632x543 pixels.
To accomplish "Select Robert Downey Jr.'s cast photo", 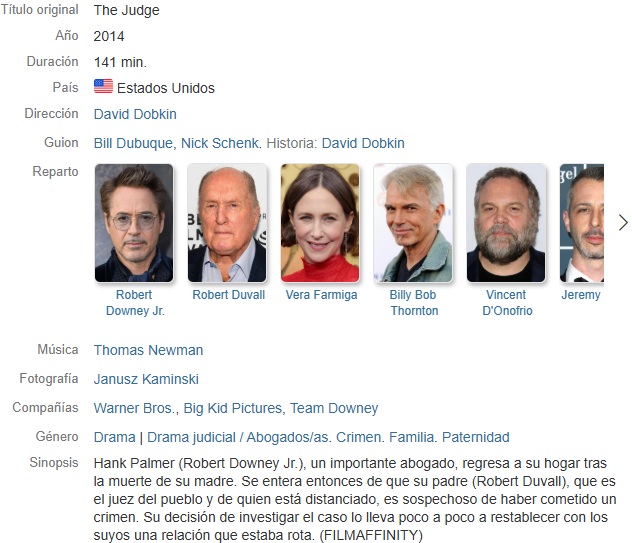I will coord(134,223).
